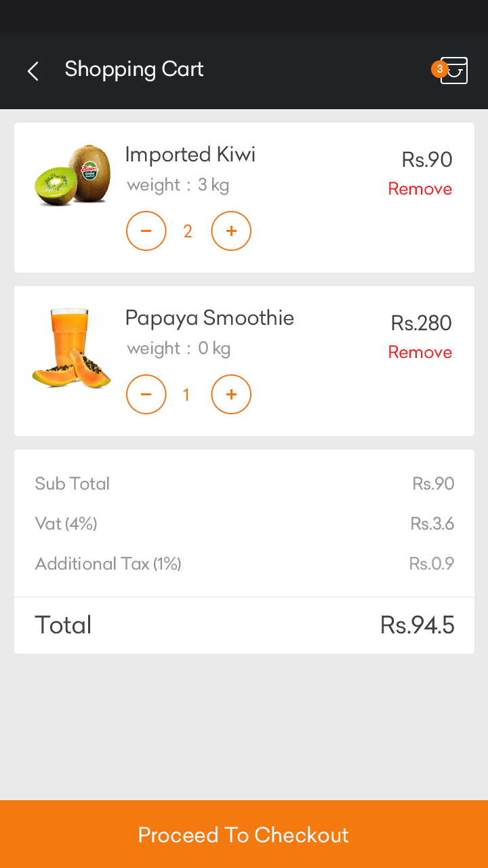Viewport: 488px width, 868px height.
Task: Tap the Rs.280 smoothie price
Action: pos(422,323)
